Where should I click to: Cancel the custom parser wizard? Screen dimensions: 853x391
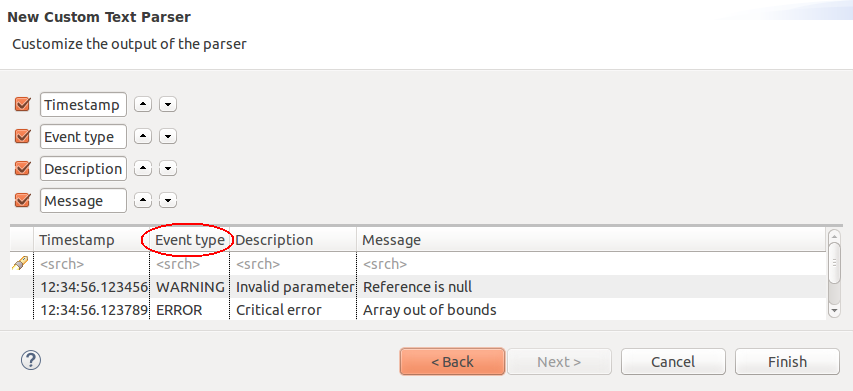[673, 362]
